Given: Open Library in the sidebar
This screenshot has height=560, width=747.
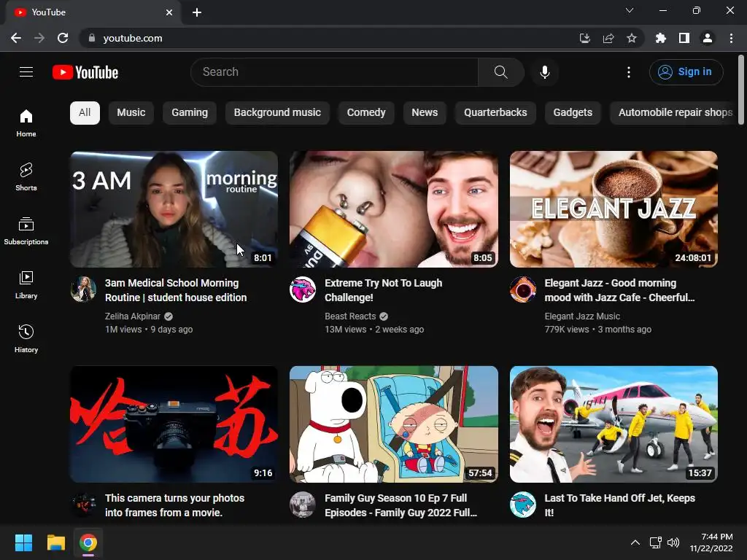Looking at the screenshot, I should coord(26,285).
